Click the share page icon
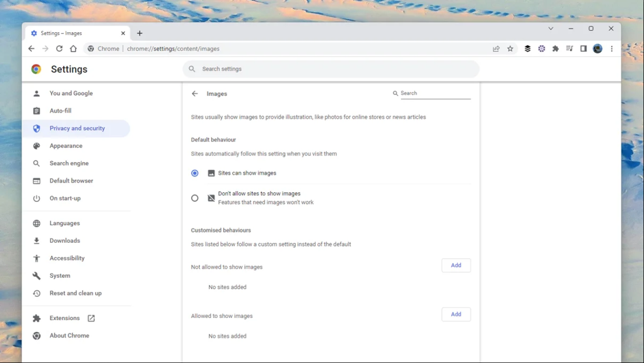644x363 pixels. coord(496,49)
